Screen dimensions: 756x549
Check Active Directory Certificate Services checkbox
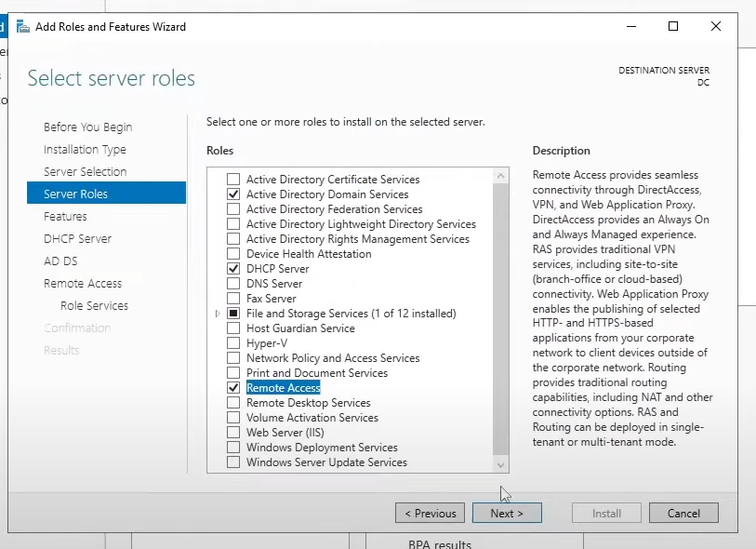coord(233,180)
